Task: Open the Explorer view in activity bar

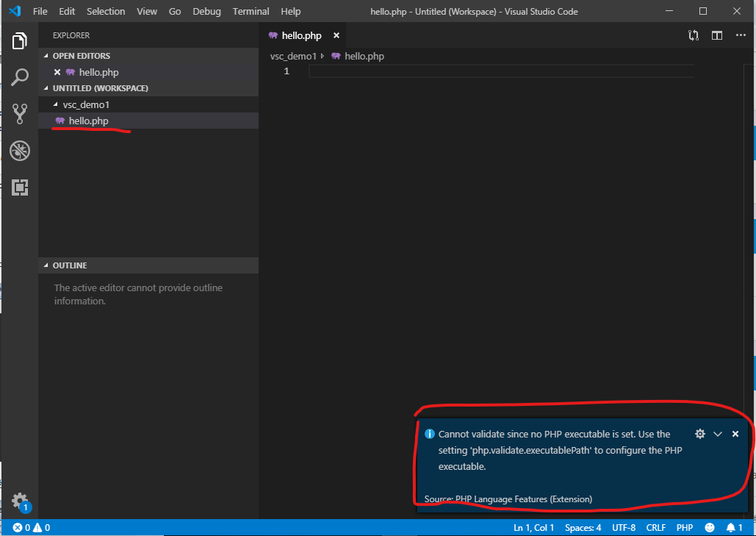Action: point(19,40)
